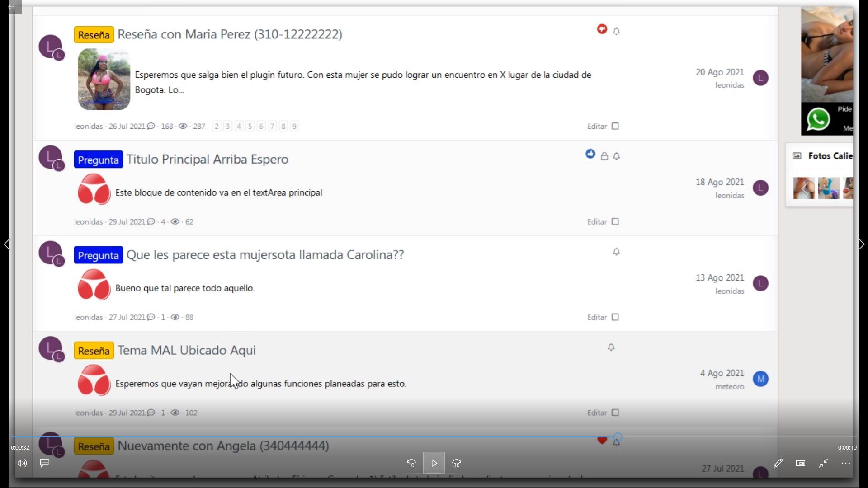Open thread 'Titulo Principal Arriba Espero'
The height and width of the screenshot is (488, 868).
coord(208,160)
